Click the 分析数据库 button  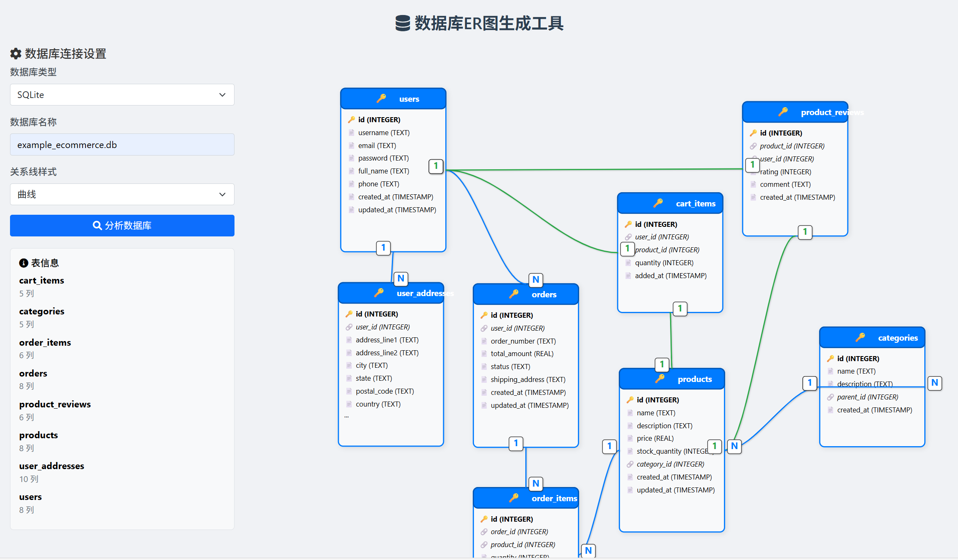click(122, 226)
